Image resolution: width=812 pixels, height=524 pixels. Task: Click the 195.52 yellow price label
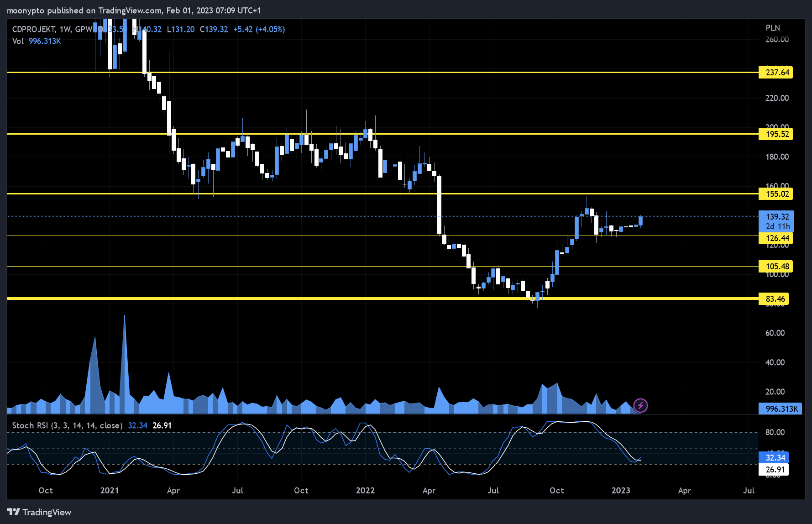[x=775, y=134]
